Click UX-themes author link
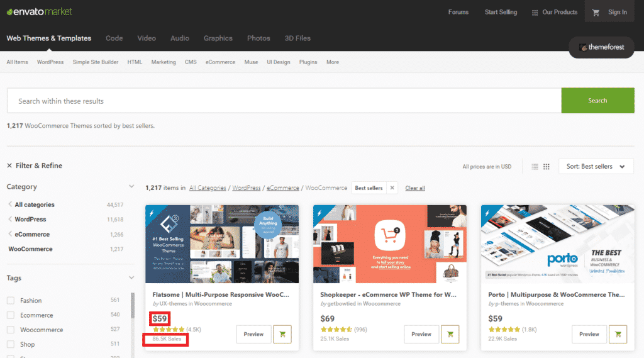The width and height of the screenshot is (644, 358). pos(174,304)
